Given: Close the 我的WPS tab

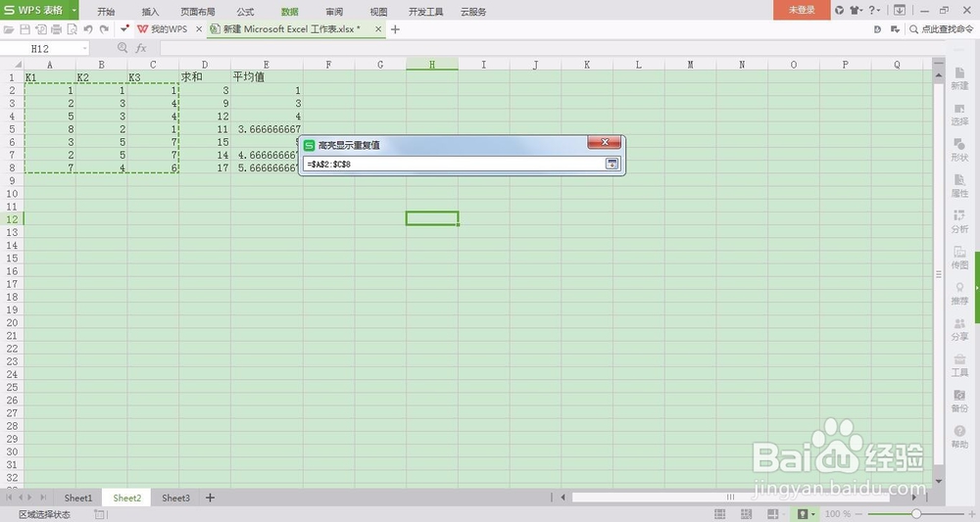Looking at the screenshot, I should pos(199,29).
